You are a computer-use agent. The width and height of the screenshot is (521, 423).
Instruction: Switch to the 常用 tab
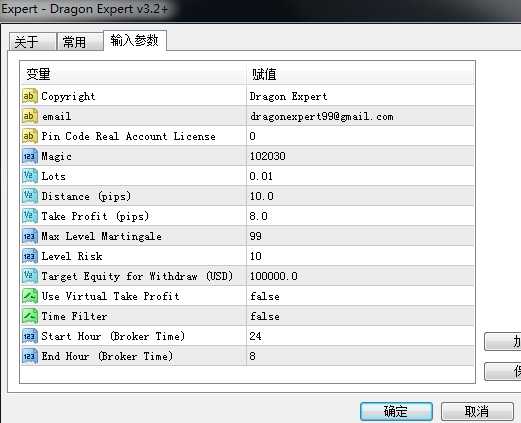coord(80,42)
